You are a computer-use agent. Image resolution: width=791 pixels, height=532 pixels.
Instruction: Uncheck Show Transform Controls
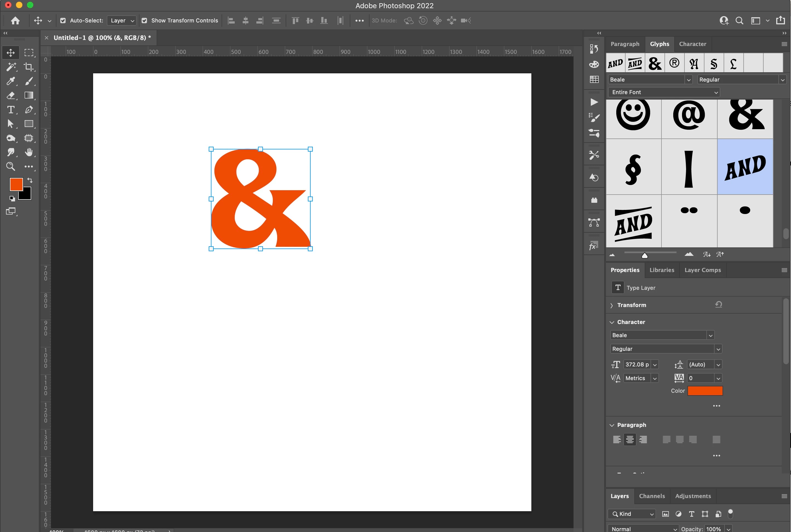[144, 21]
